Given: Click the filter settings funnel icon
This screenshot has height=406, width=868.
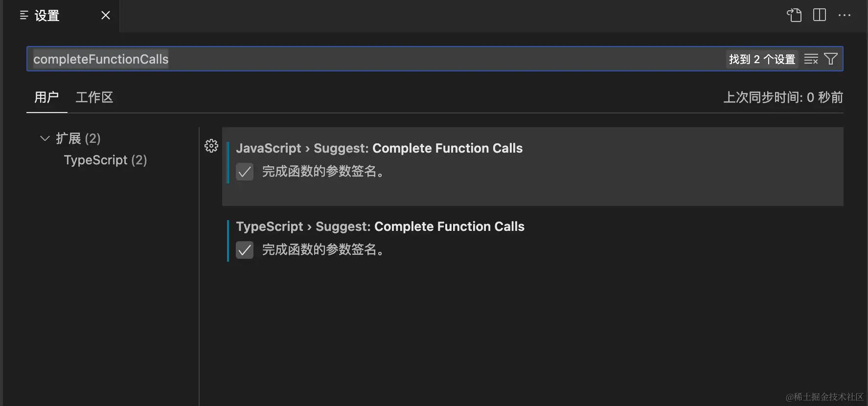Looking at the screenshot, I should point(831,59).
